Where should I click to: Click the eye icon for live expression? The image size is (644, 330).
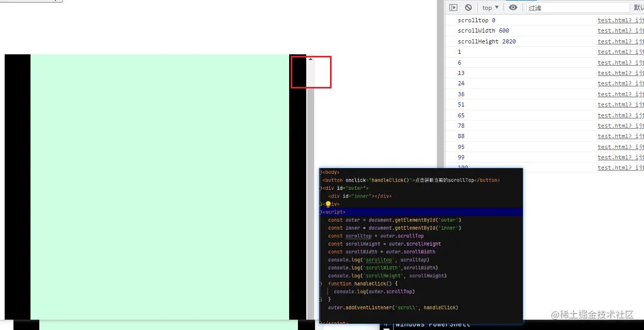tap(513, 8)
